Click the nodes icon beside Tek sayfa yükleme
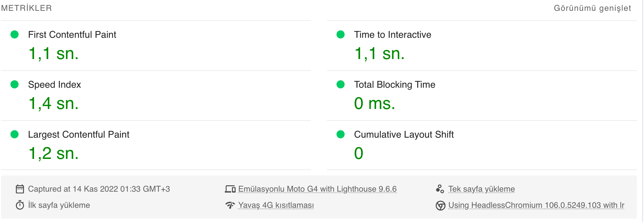Screen dimensions: 644x222 tap(440, 189)
